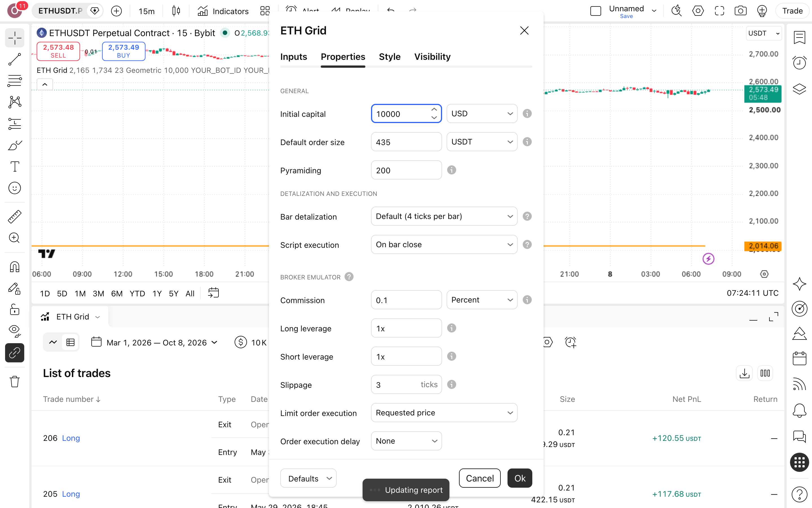Open the object tree layers icon
812x508 pixels.
(800, 89)
